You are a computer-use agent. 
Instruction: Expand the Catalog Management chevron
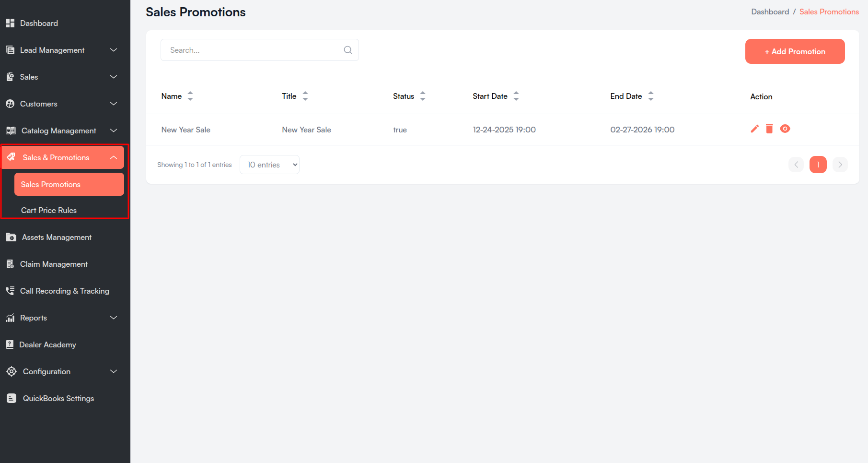pos(114,131)
